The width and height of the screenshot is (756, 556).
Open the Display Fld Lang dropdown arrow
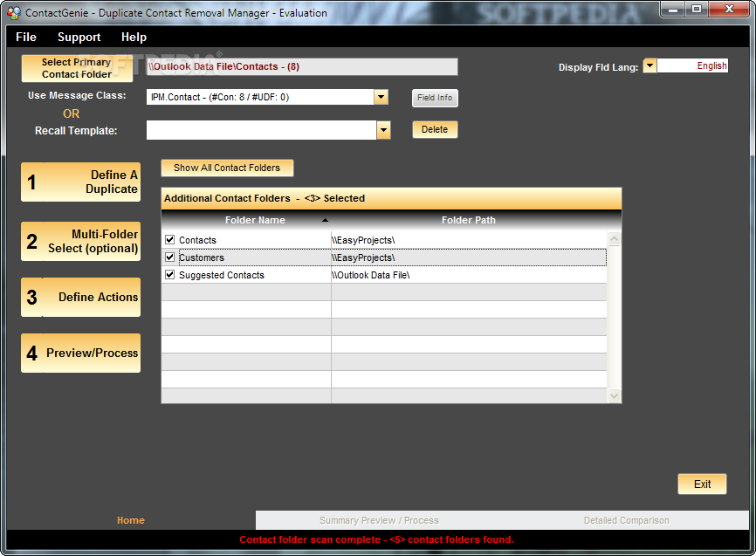tap(649, 65)
